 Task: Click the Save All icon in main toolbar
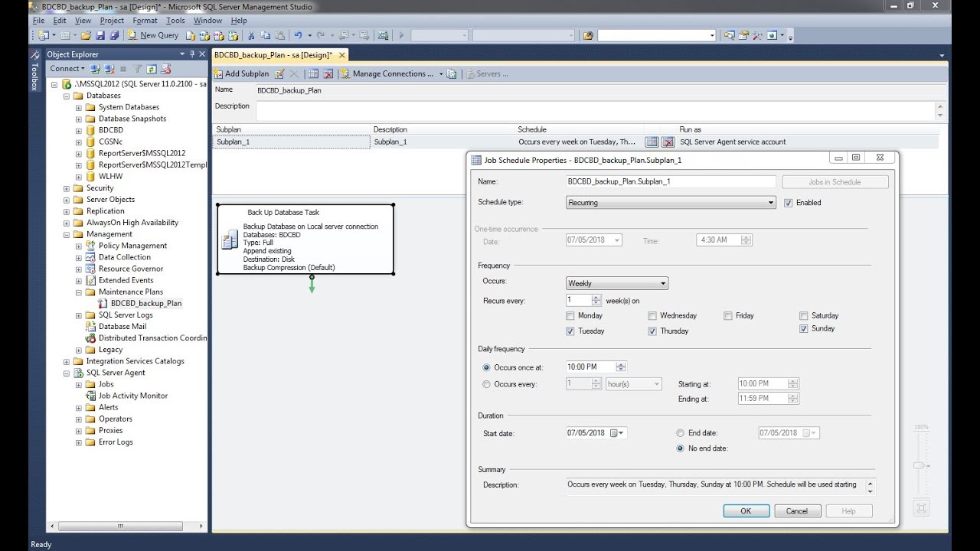114,35
